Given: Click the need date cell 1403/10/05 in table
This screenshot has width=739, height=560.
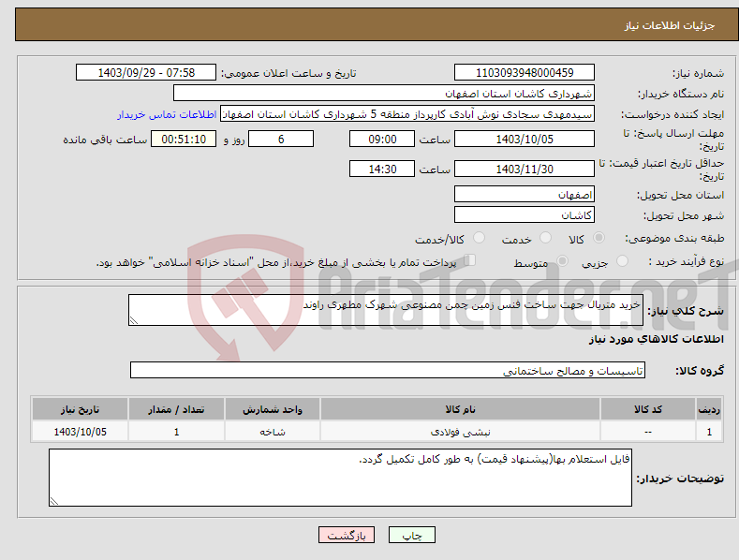Looking at the screenshot, I should click(80, 432).
